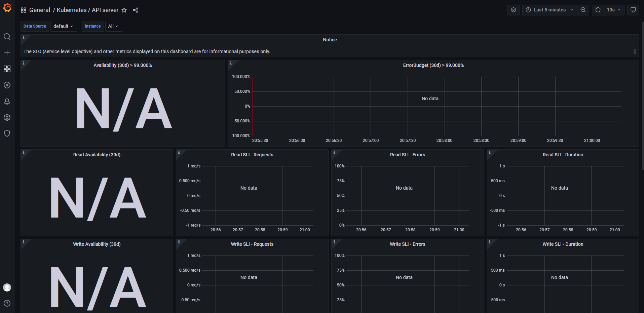The image size is (644, 313).
Task: Click the instance variable label
Action: 93,26
